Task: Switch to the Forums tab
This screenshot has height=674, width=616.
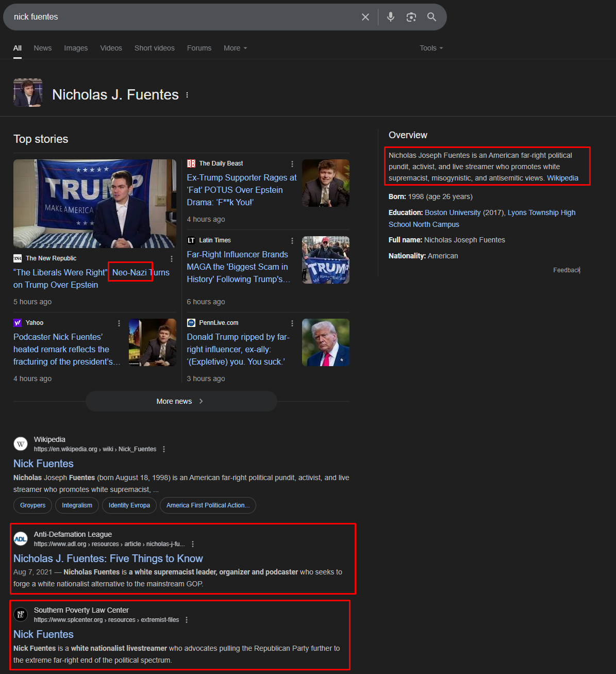Action: pos(199,48)
